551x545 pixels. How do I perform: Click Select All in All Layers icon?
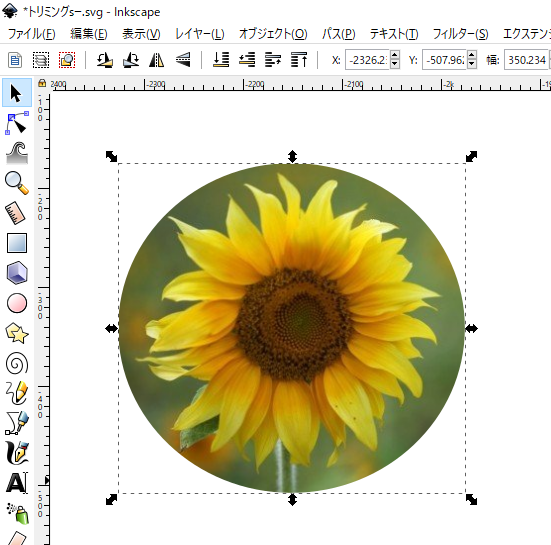tap(41, 60)
